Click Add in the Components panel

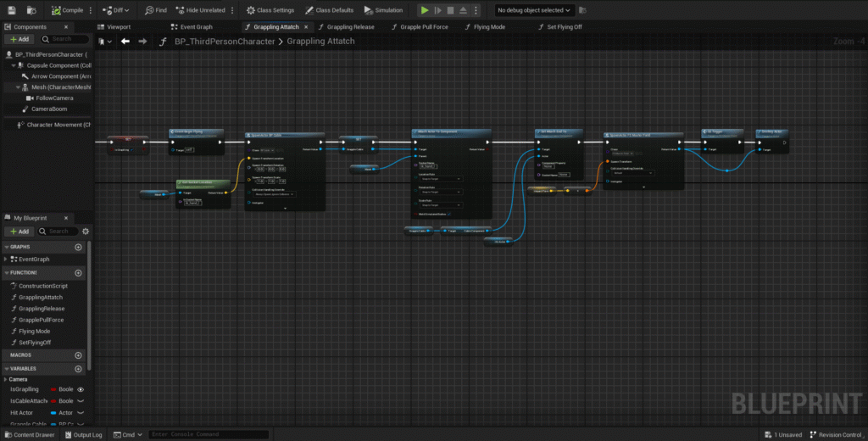tap(19, 39)
